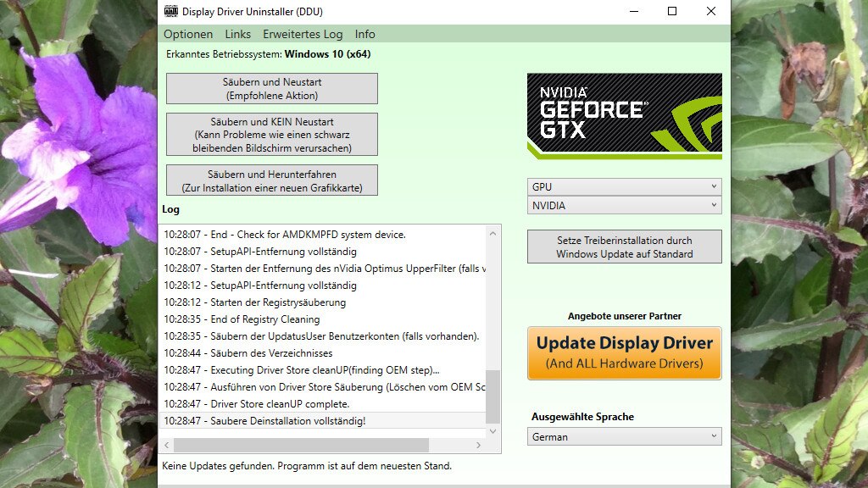Image resolution: width=868 pixels, height=488 pixels.
Task: Click the DDU app icon in title bar
Action: [171, 11]
